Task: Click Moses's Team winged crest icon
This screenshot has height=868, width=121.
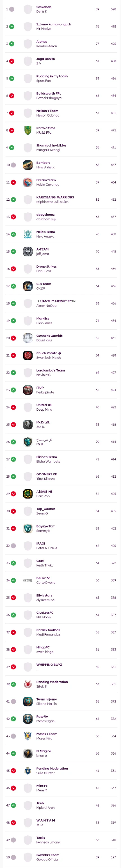Action: [28, 736]
